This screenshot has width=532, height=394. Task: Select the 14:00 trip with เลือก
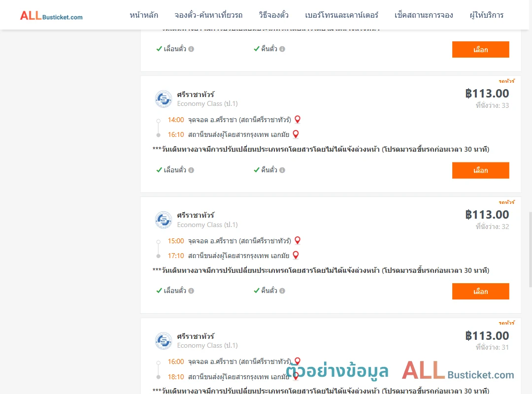[x=480, y=170]
